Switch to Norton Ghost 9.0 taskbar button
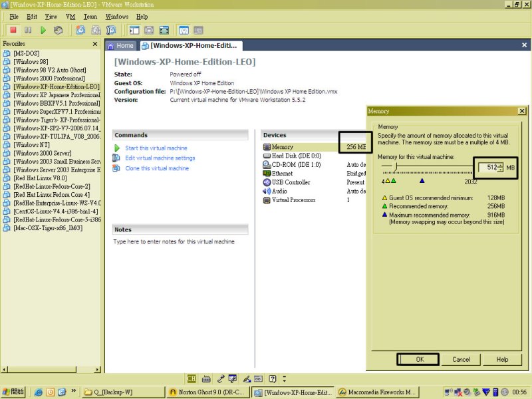 tap(208, 392)
